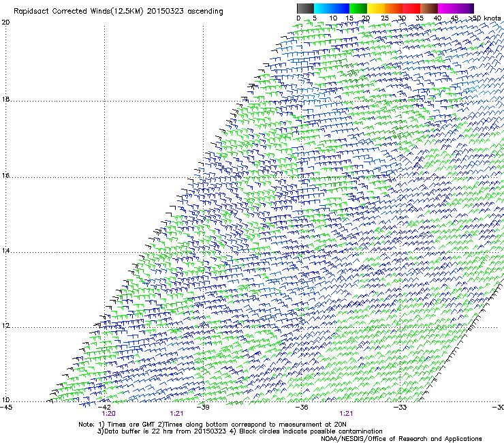Click purple time stamp '1:21' near -39
Image resolution: width=504 pixels, height=443 pixels.
tap(176, 414)
